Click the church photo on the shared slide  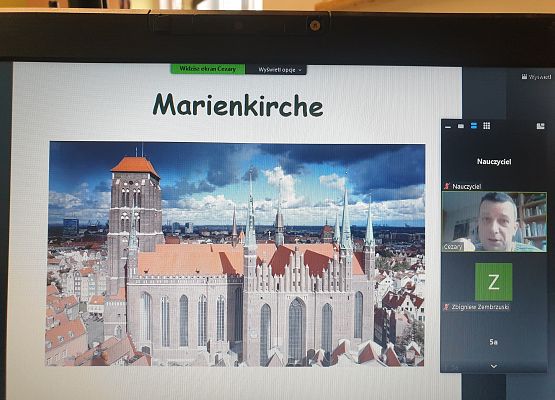coord(236,253)
